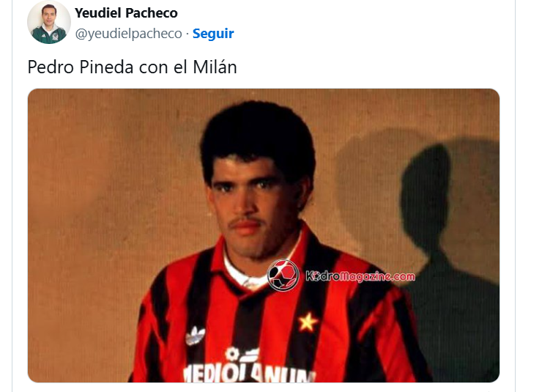The height and width of the screenshot is (392, 542).
Task: Click the KodroMagazine.com watermark text
Action: pyautogui.click(x=360, y=276)
